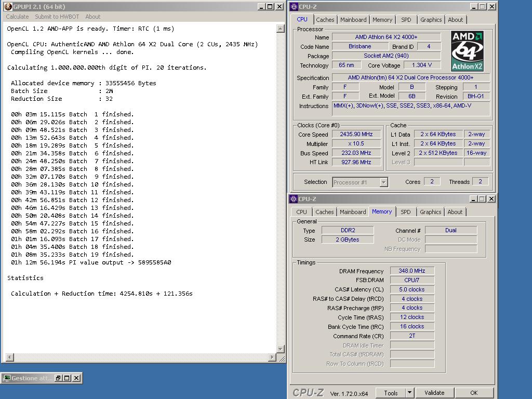Minimize the GPUPI window
532x399 pixels.
coord(261,6)
